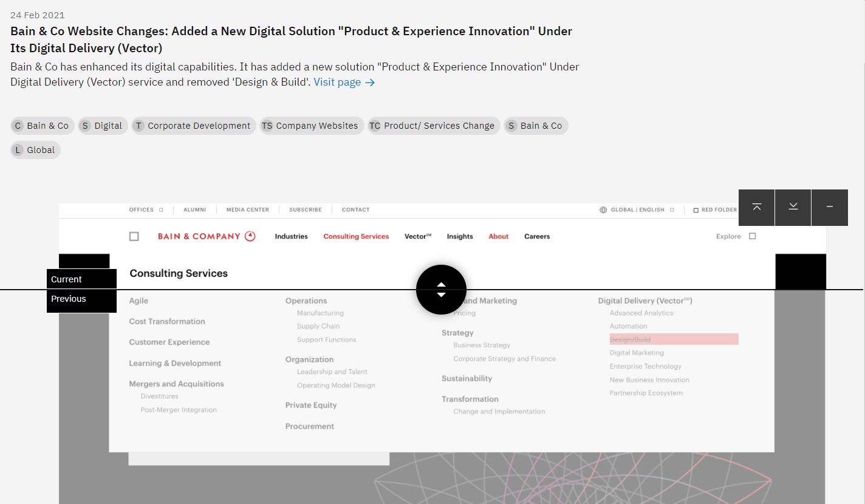
Task: Click New Business Innovation
Action: tap(649, 380)
